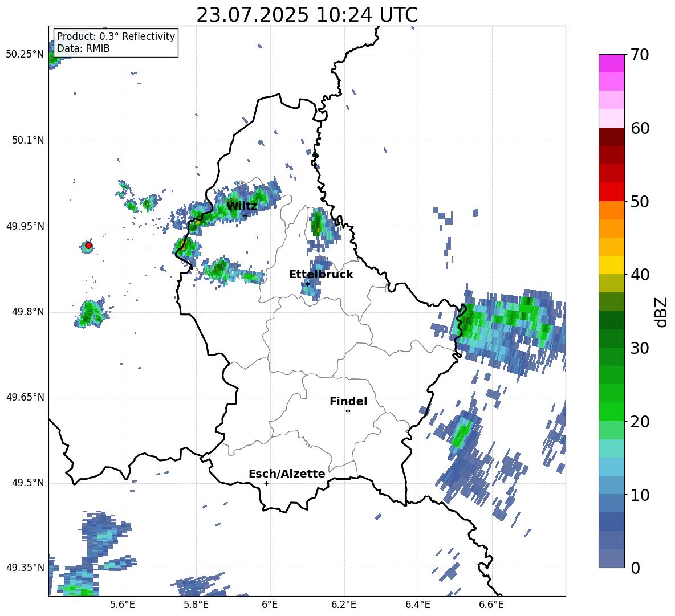Click the 6.6°E longitude label
Screen dimensions: 675x616
click(491, 605)
